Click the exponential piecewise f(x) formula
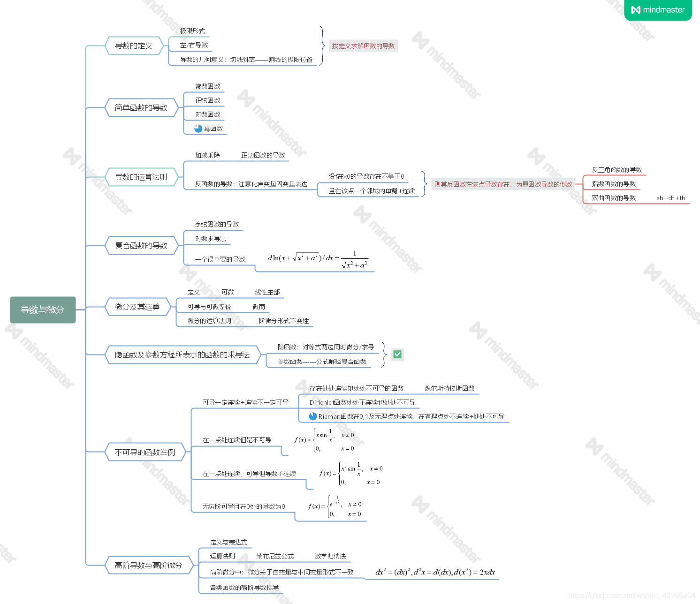The height and width of the screenshot is (604, 700). point(335,506)
